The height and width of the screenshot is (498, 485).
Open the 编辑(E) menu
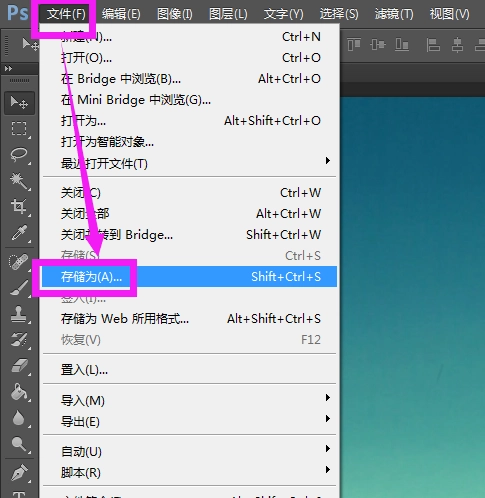[121, 14]
